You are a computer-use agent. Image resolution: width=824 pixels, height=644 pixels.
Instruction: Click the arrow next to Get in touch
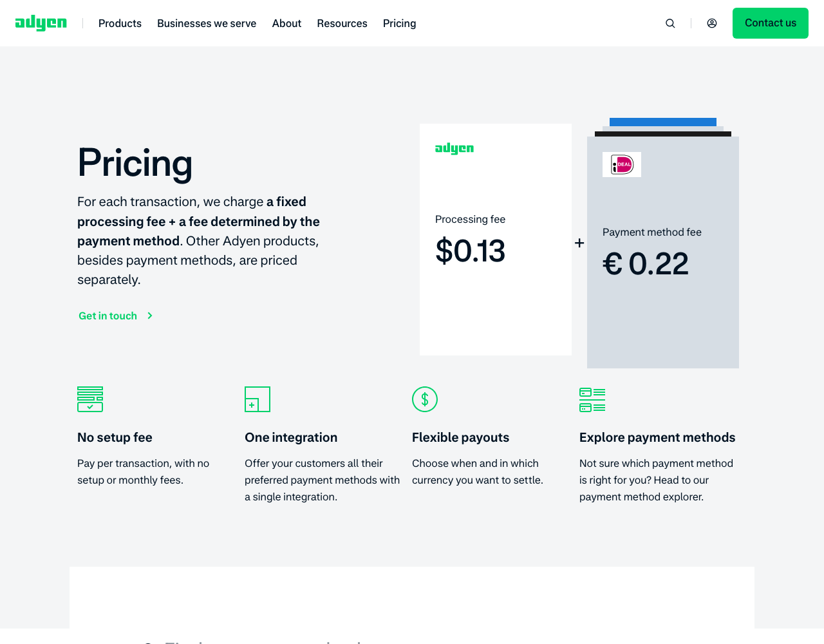coord(150,316)
